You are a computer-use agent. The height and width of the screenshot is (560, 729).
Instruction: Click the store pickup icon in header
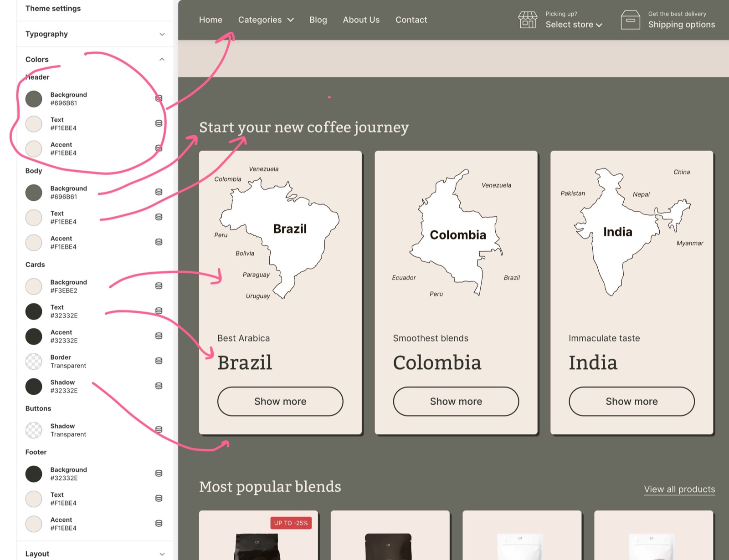click(528, 20)
